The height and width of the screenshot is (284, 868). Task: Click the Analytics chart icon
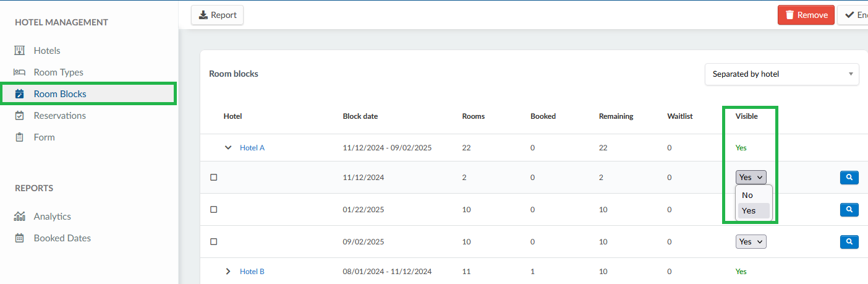19,217
